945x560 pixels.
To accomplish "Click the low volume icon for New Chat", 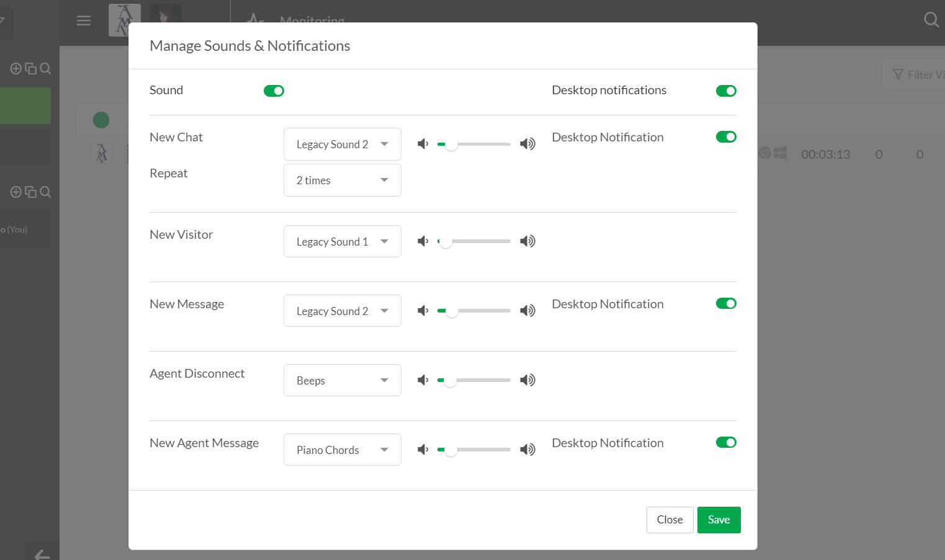I will pyautogui.click(x=423, y=144).
